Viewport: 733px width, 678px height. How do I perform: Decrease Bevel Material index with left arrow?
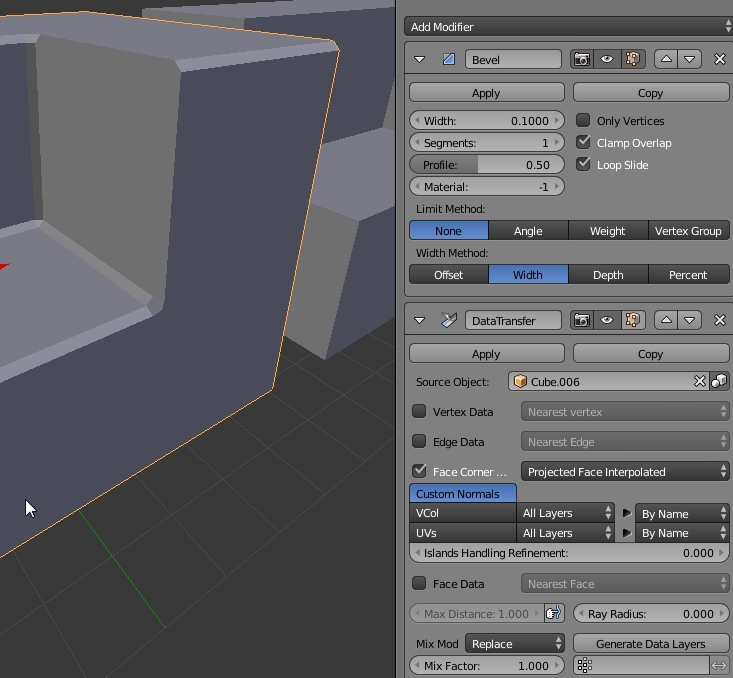[x=417, y=187]
